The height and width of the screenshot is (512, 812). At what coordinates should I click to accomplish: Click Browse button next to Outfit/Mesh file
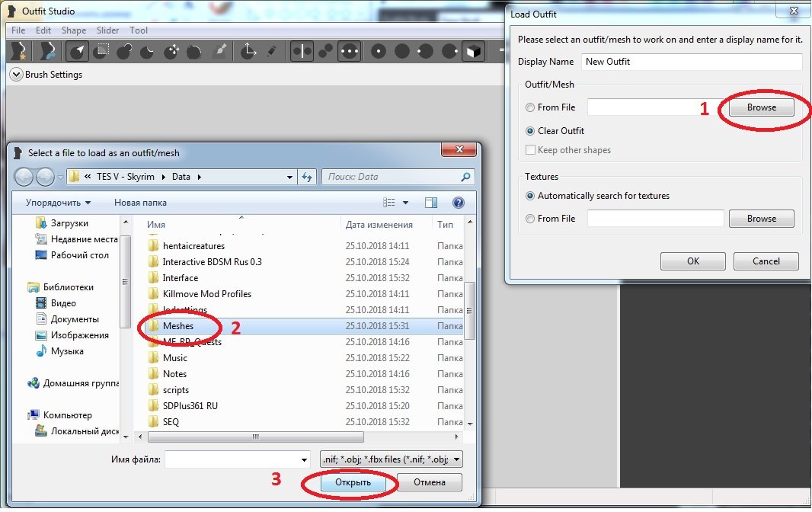point(761,108)
